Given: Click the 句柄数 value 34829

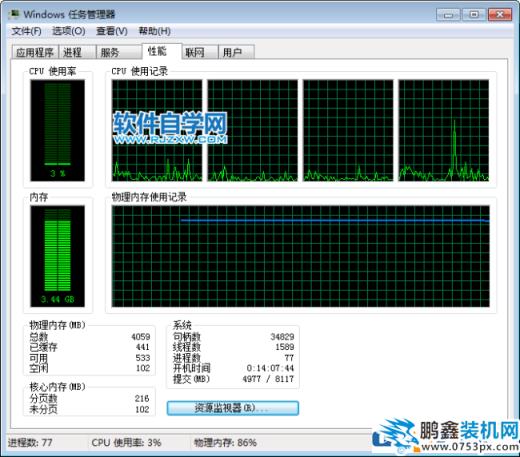Looking at the screenshot, I should [282, 337].
